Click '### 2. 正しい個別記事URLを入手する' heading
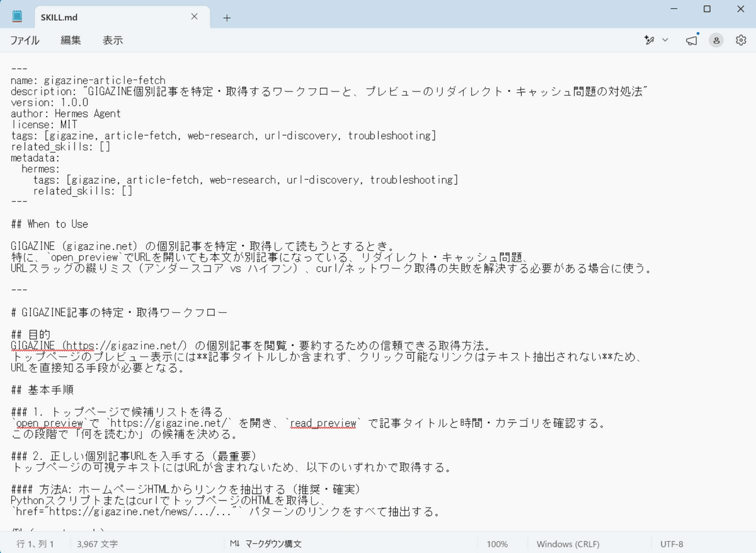 134,456
